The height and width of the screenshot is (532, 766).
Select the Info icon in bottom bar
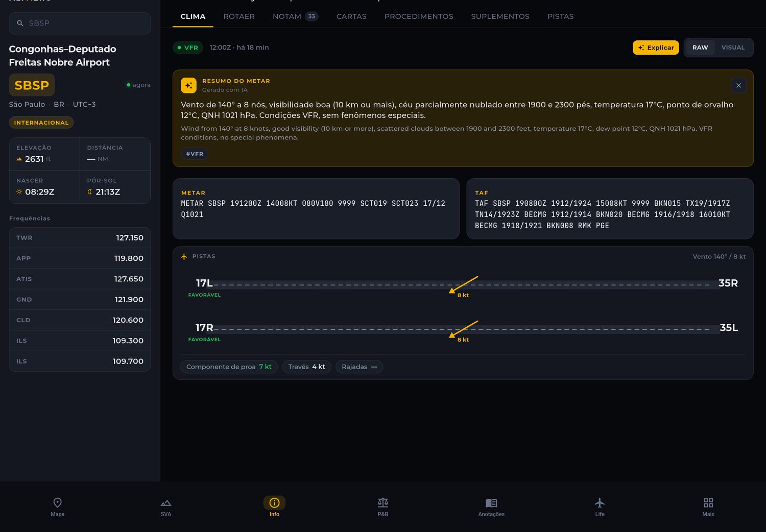point(274,503)
